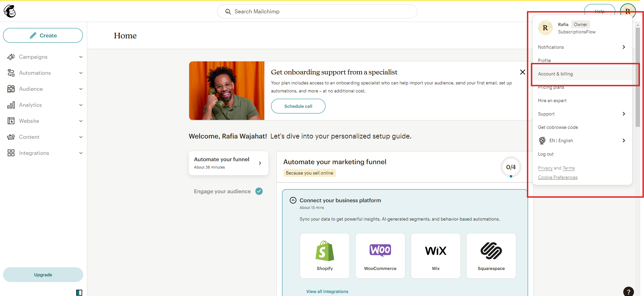Viewport: 644px width, 296px height.
Task: Dismiss the onboarding support banner
Action: (x=522, y=72)
